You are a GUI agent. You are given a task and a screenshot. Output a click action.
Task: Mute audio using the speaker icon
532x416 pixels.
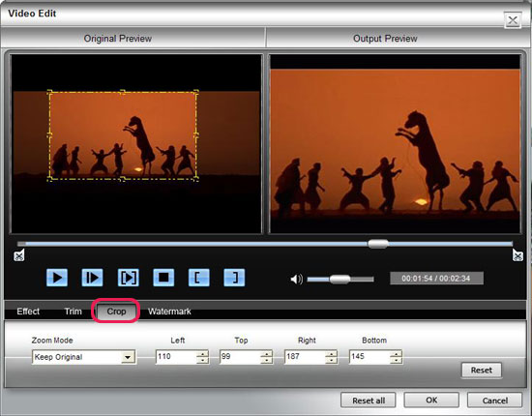[296, 280]
